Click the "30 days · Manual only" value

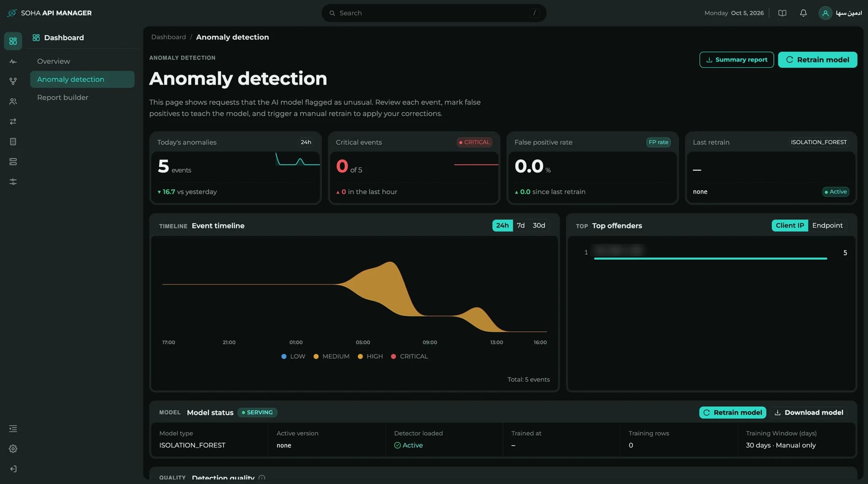point(781,445)
